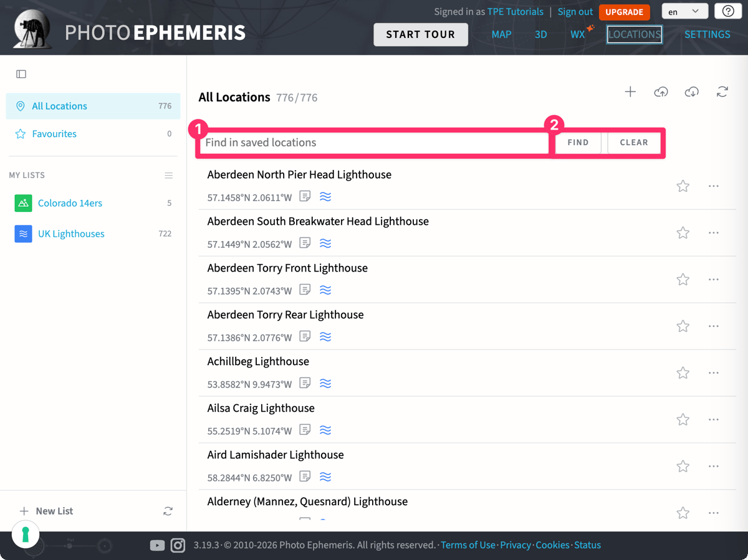Go to the MAP tab
This screenshot has height=560, width=748.
point(501,34)
